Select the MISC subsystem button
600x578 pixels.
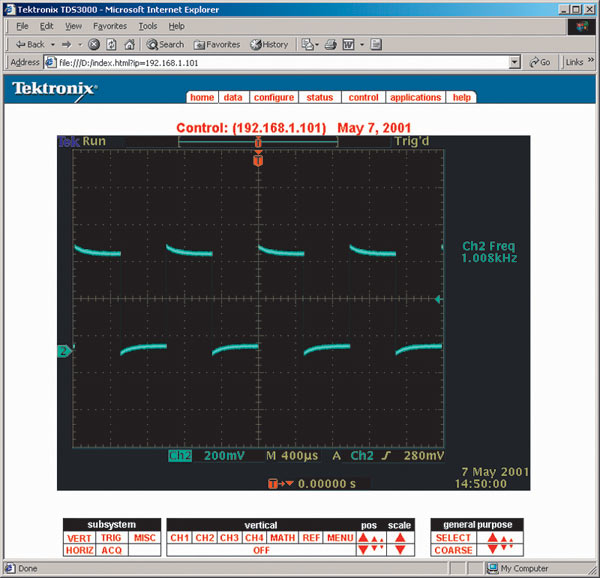coord(145,538)
